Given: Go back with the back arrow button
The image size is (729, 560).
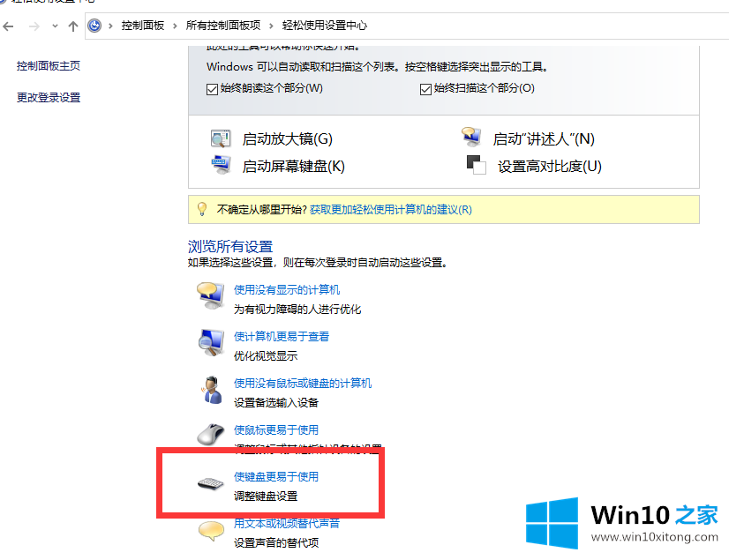Looking at the screenshot, I should pyautogui.click(x=8, y=26).
